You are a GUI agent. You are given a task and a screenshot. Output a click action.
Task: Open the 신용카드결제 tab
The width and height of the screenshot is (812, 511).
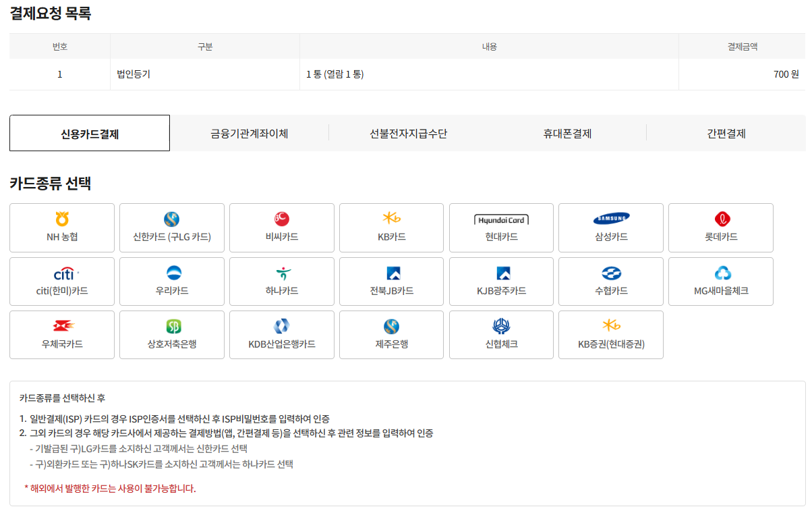click(90, 133)
